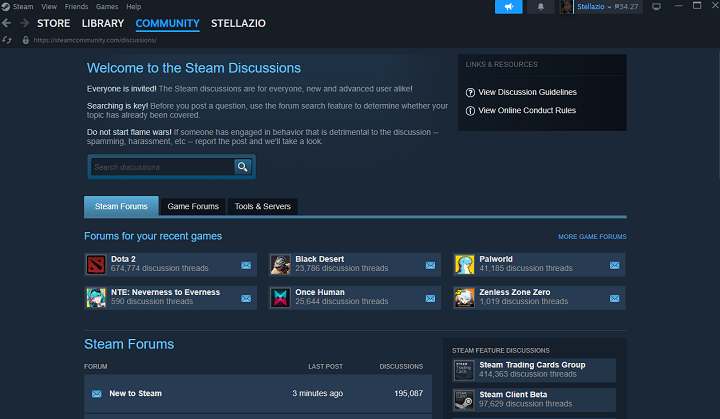Screen dimensions: 720x419
Task: Click the Black Desert game icon
Action: tap(280, 264)
